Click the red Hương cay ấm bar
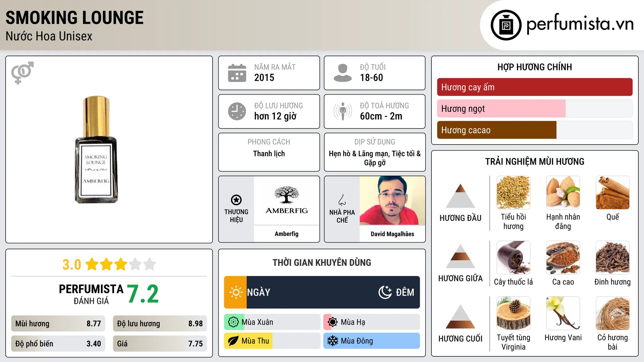Image resolution: width=644 pixels, height=362 pixels. coord(535,87)
